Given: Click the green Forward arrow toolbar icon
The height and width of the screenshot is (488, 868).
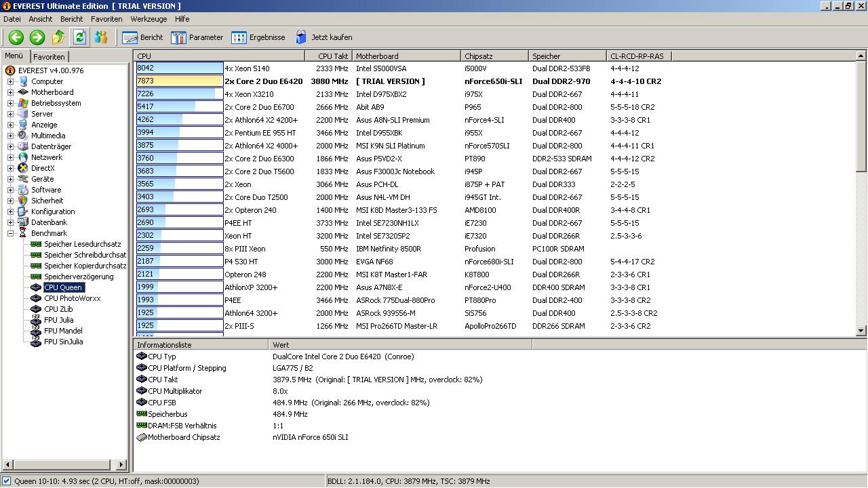Looking at the screenshot, I should tap(37, 37).
